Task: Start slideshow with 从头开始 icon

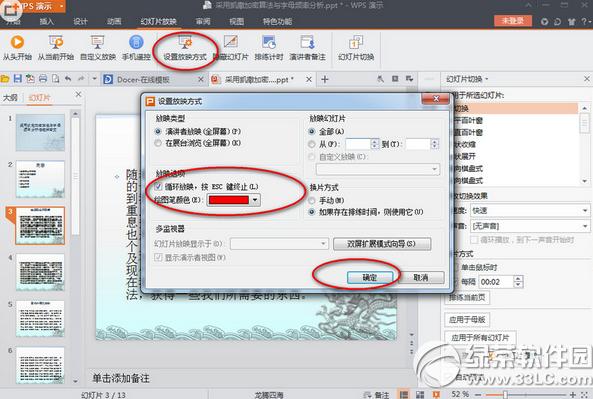Action: point(17,42)
